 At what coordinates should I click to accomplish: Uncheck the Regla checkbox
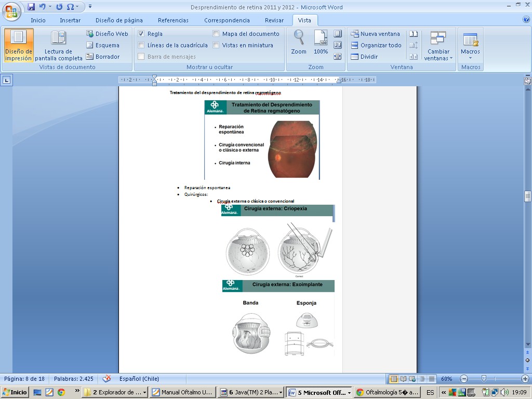tap(141, 34)
